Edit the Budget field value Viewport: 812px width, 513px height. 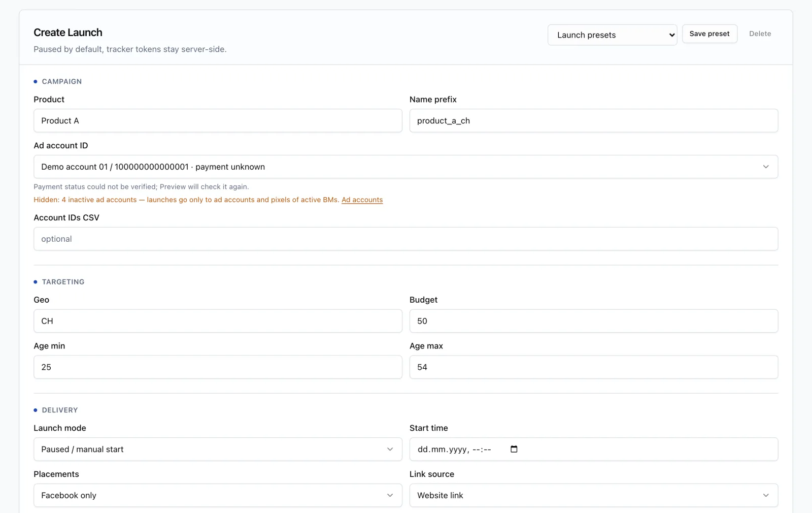click(x=594, y=321)
